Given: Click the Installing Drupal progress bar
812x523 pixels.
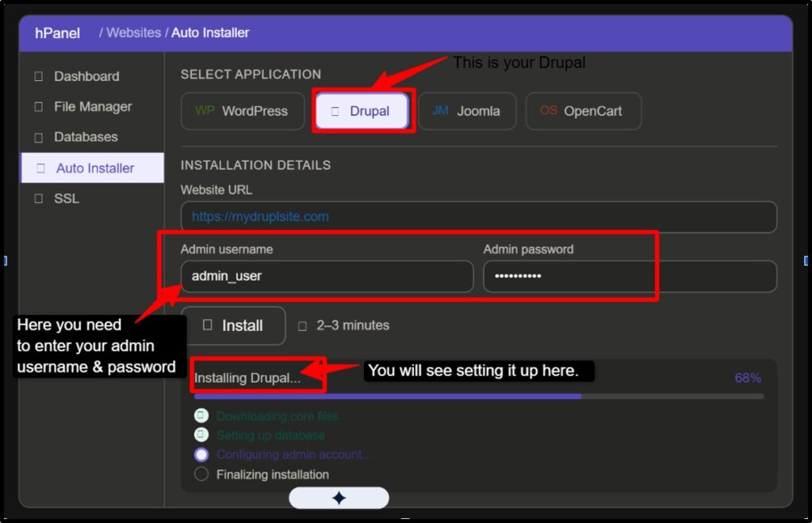Looking at the screenshot, I should 478,397.
